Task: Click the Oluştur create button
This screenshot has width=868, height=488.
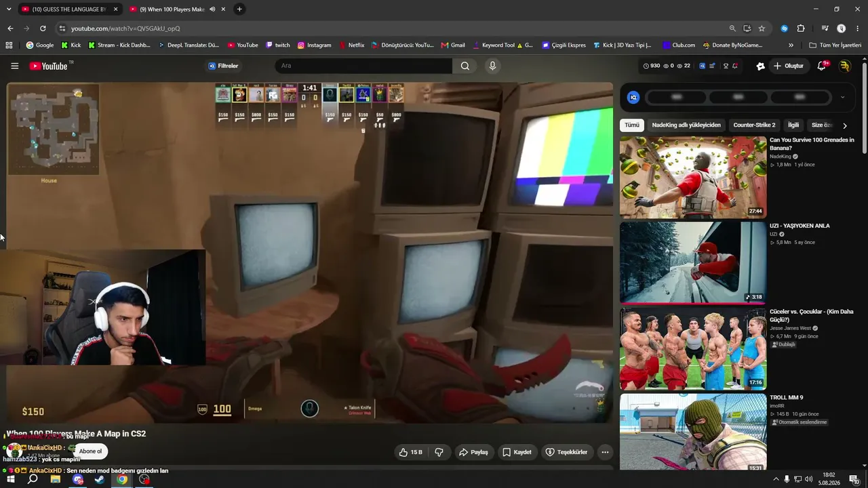Action: [788, 66]
